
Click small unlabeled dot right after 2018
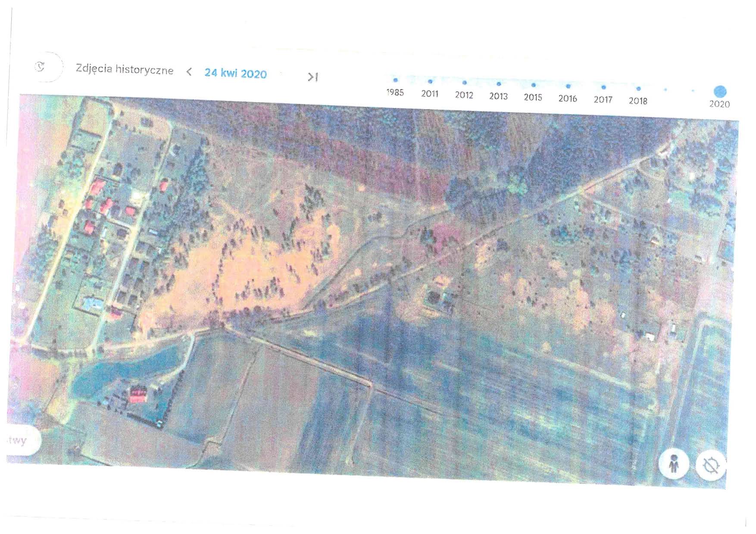pyautogui.click(x=665, y=90)
